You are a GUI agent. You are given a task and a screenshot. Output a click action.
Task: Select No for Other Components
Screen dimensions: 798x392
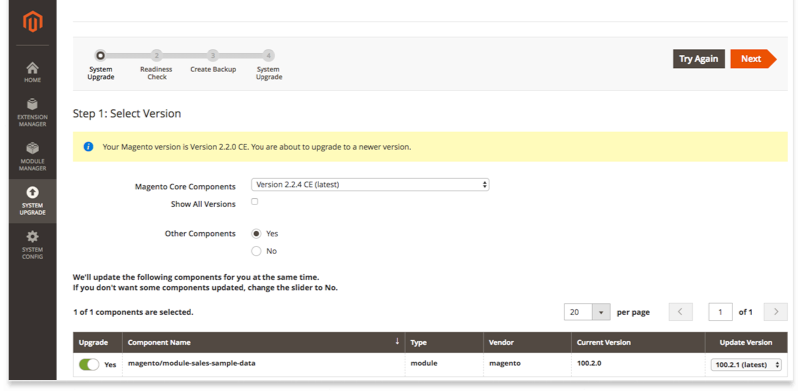pyautogui.click(x=256, y=251)
